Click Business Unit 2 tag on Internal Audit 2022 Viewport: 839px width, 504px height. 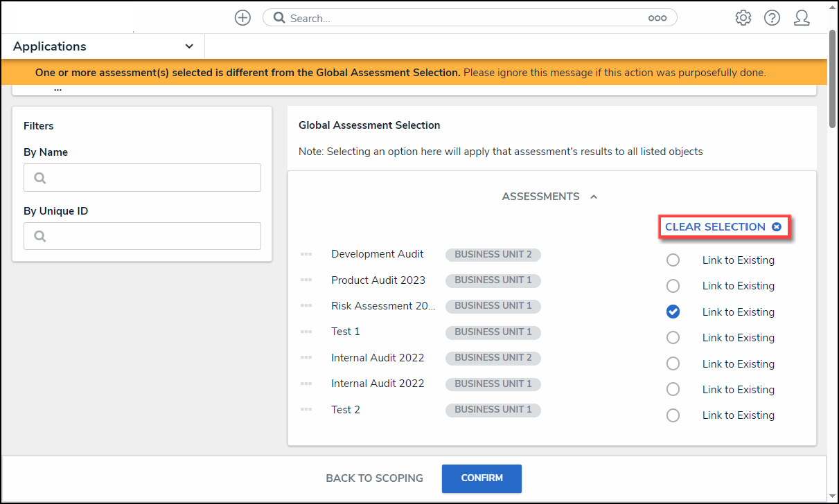[493, 358]
